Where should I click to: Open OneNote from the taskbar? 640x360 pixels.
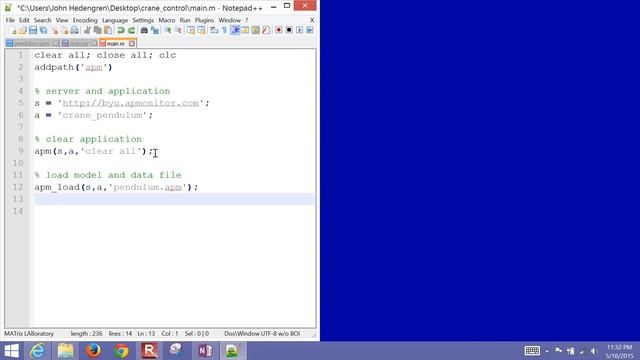point(205,351)
